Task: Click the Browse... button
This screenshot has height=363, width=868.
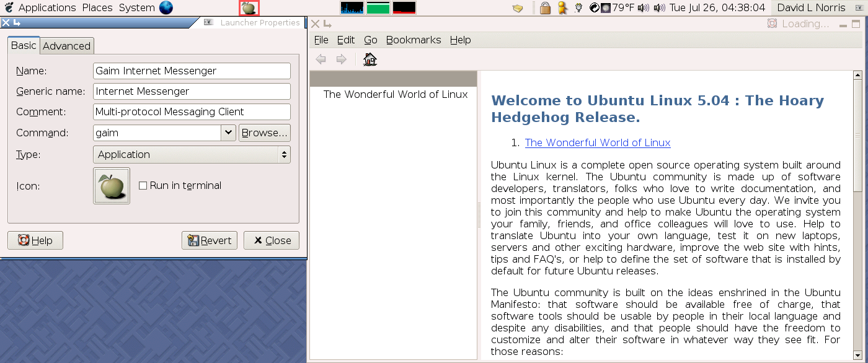Action: 265,133
